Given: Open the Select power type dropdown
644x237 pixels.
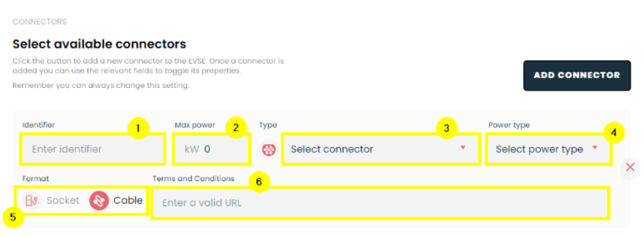Looking at the screenshot, I should 548,149.
